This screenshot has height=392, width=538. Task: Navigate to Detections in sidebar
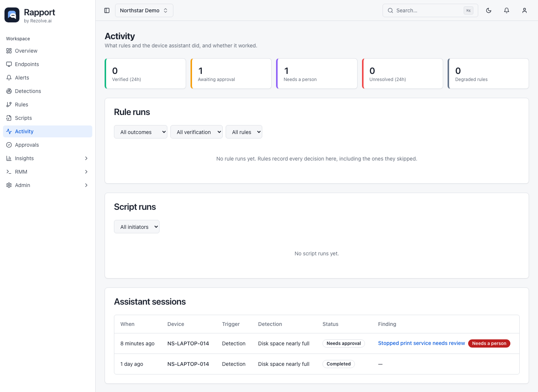[47, 91]
